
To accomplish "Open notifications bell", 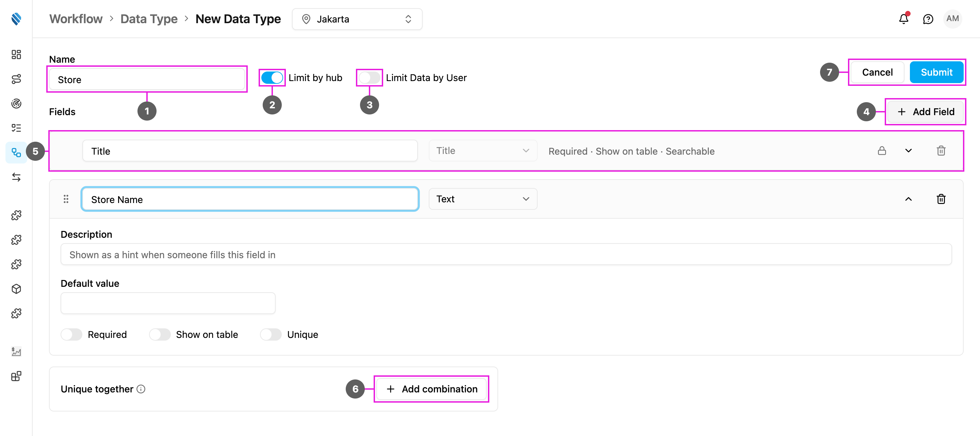I will [x=903, y=19].
